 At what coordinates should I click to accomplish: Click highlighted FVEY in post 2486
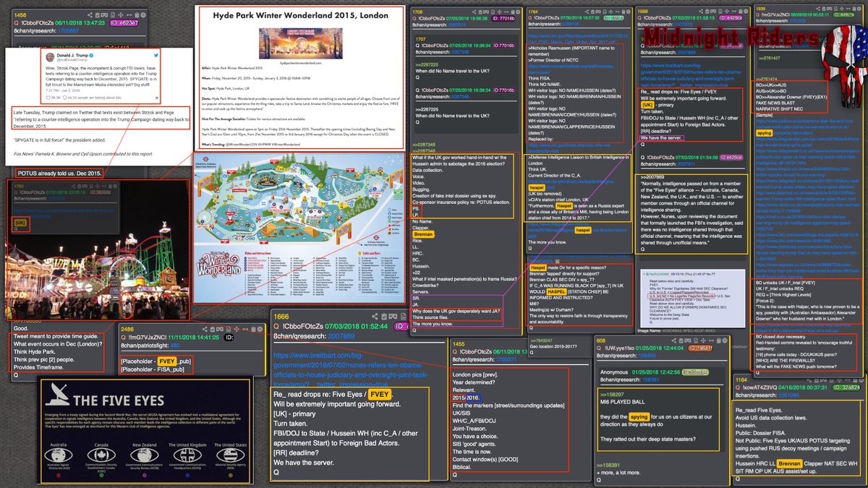pos(169,361)
